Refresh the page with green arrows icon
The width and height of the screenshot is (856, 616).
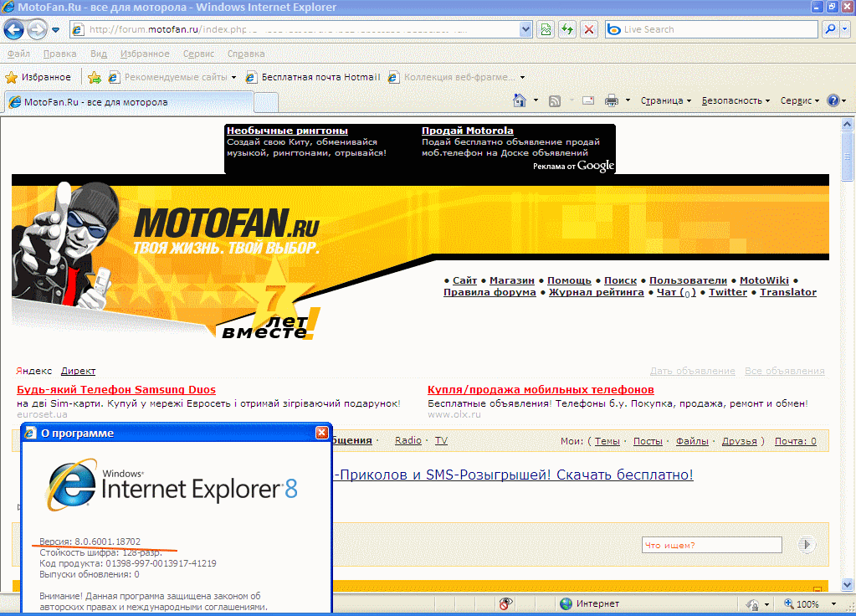pos(567,29)
